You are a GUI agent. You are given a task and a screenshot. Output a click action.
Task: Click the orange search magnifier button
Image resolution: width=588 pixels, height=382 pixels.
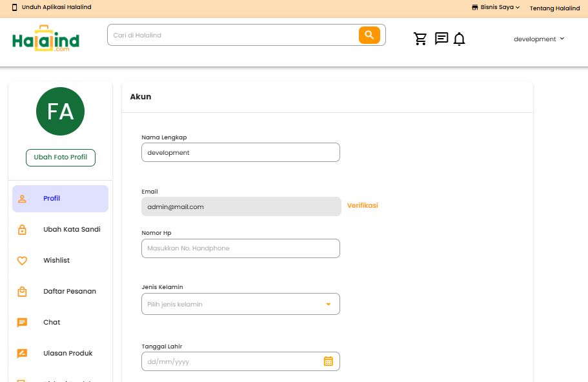369,35
